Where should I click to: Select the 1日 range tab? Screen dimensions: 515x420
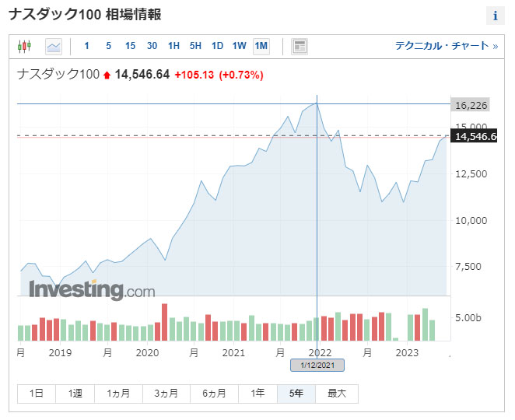tap(37, 394)
